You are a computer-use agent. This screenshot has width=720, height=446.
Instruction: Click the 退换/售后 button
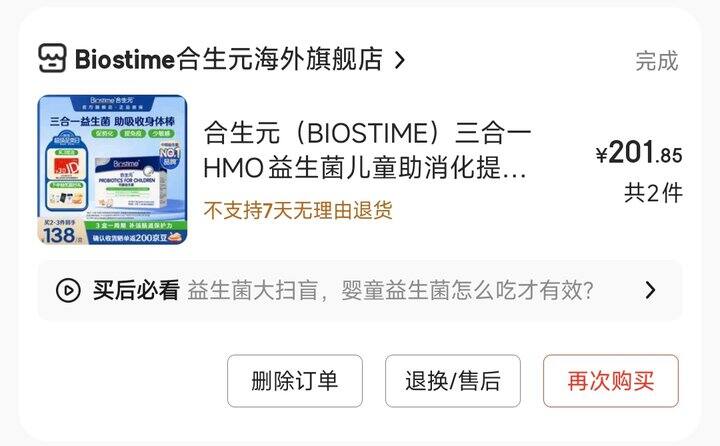(453, 381)
